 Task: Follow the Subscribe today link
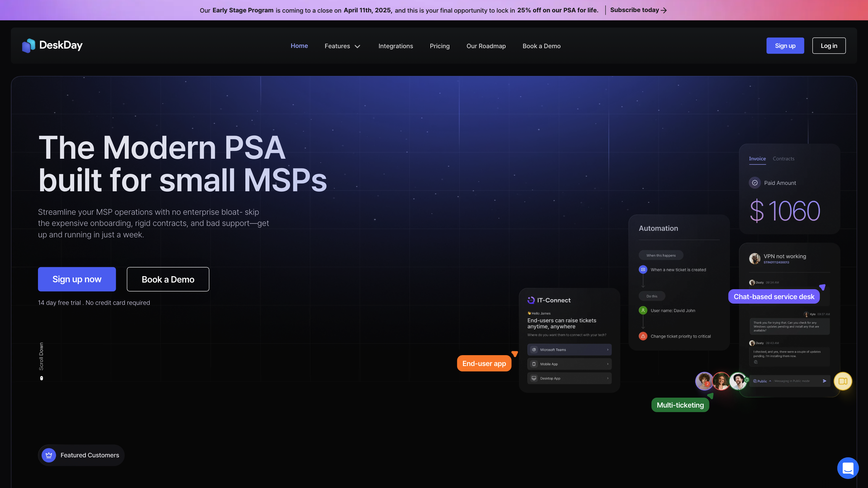(x=638, y=10)
